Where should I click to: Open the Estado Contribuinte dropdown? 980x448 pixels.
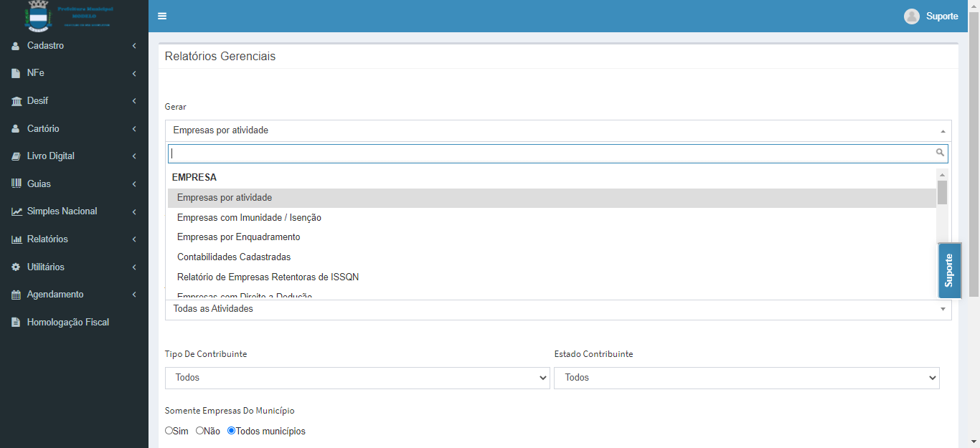(x=746, y=378)
